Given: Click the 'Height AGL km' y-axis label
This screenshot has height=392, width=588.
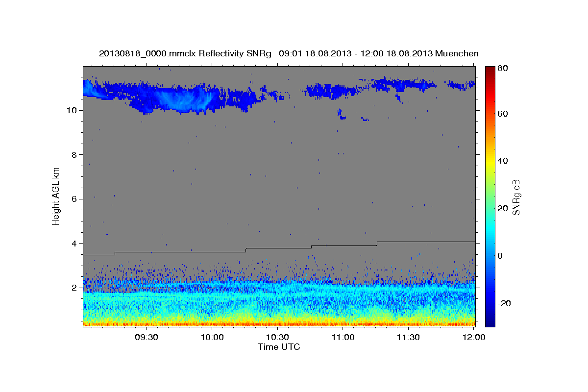Looking at the screenshot, I should click(x=56, y=196).
